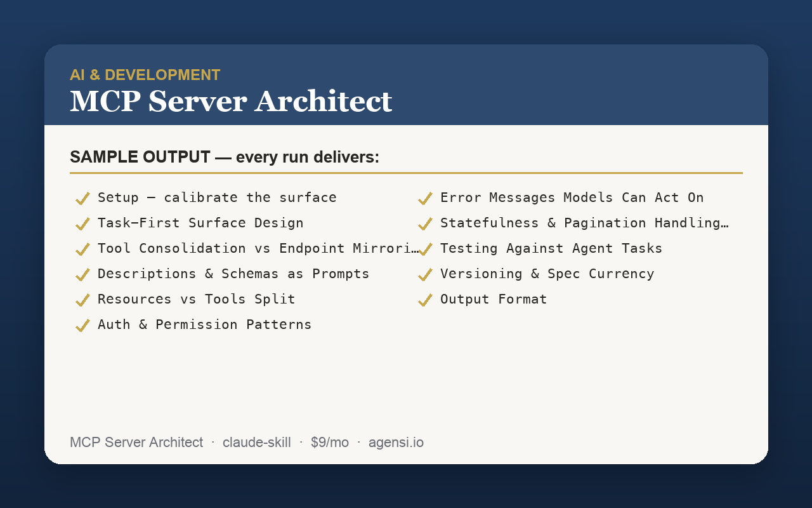Select the 'Versioning & Spec Currency' text
Viewport: 812px width, 508px height.
(x=547, y=274)
